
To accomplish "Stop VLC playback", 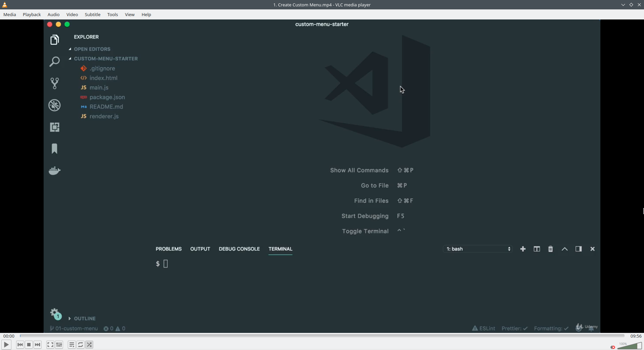I will point(29,345).
